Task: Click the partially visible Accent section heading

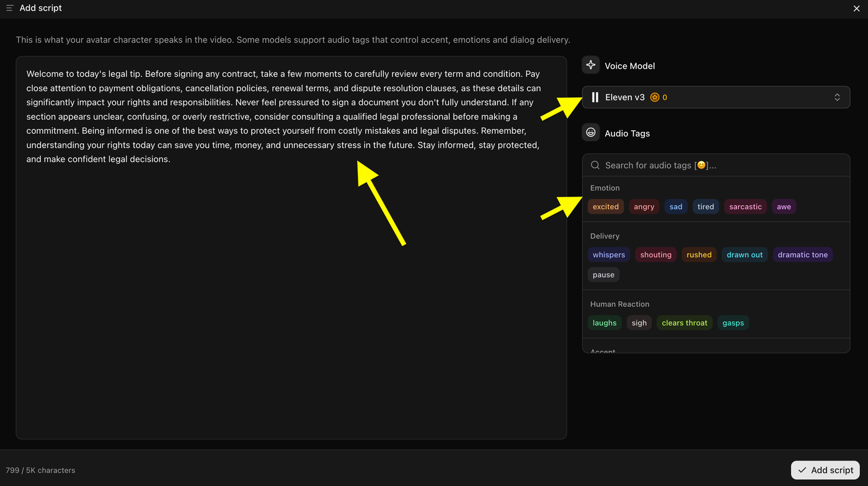Action: (603, 351)
